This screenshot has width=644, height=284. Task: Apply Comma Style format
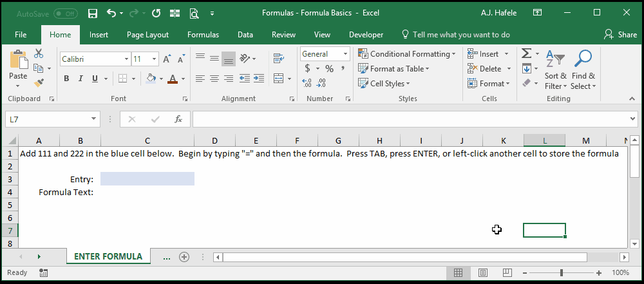(343, 68)
